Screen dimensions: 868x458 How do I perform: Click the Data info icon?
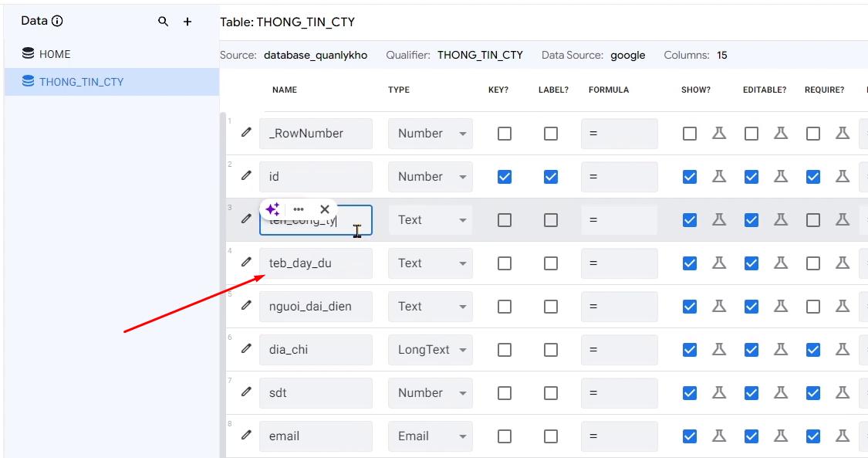57,22
